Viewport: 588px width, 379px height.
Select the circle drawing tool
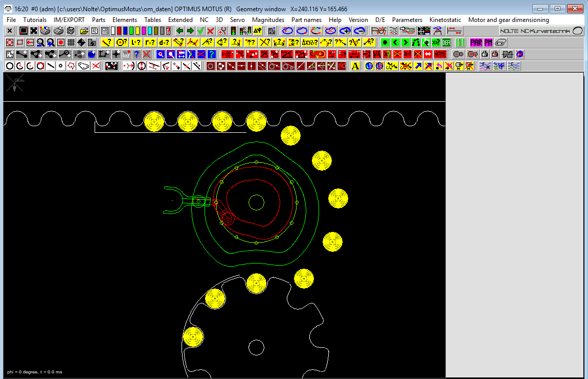[x=9, y=66]
